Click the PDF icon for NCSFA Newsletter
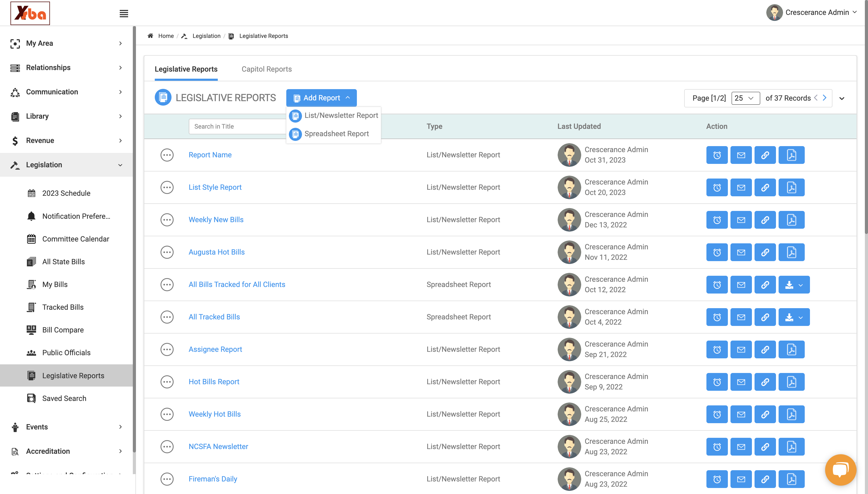 (791, 446)
